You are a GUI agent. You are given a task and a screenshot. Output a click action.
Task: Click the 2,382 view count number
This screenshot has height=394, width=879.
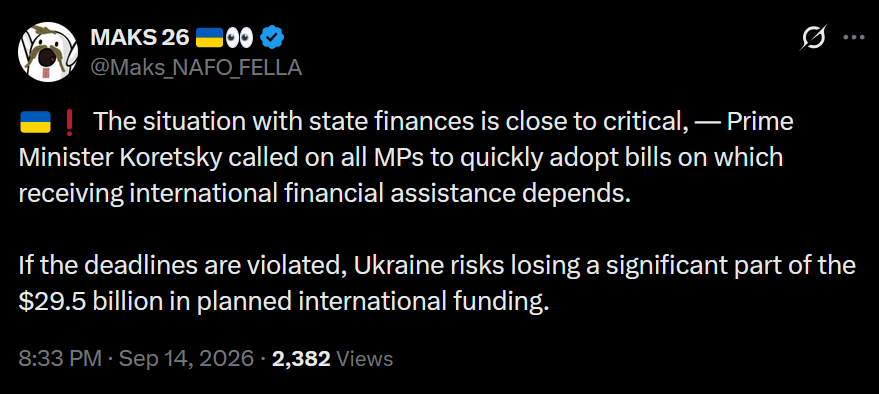click(x=301, y=359)
